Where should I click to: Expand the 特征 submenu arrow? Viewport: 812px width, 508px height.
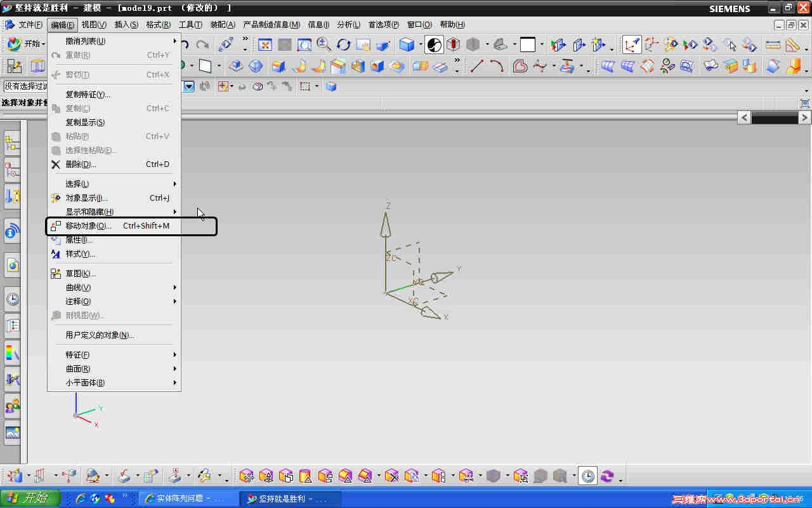point(174,355)
